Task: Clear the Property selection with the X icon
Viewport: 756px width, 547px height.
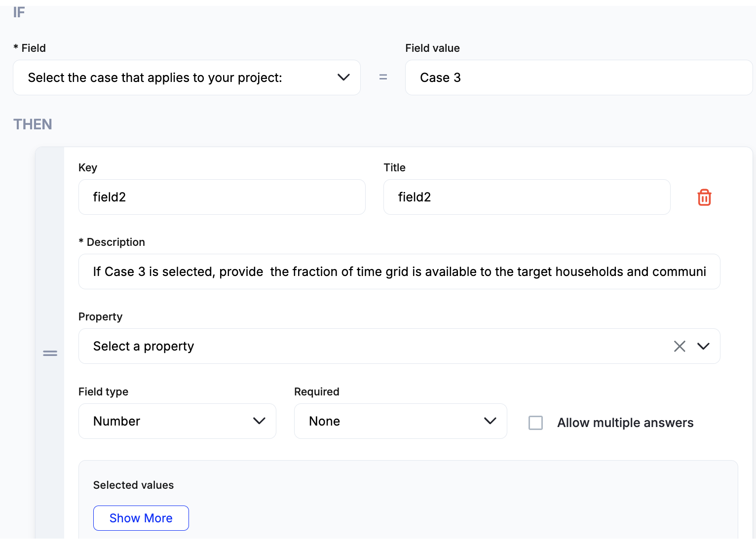Action: [680, 347]
